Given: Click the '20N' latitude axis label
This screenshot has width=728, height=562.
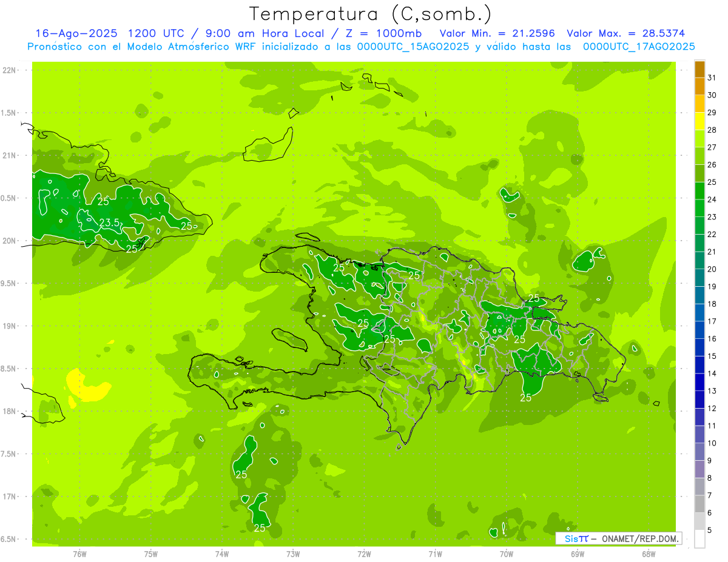Looking at the screenshot, I should (10, 241).
